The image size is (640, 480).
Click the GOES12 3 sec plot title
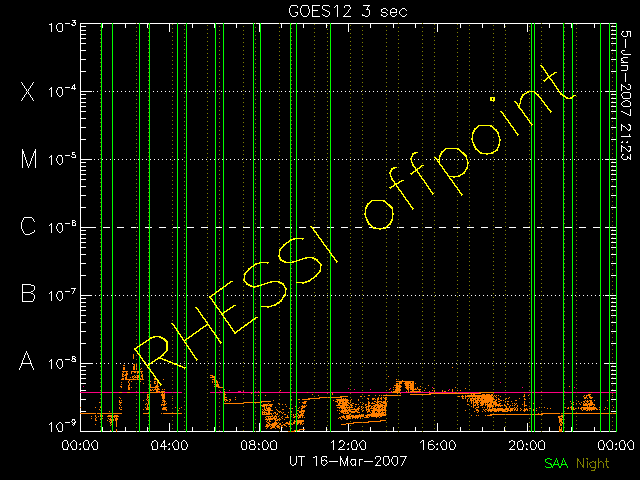(x=348, y=11)
